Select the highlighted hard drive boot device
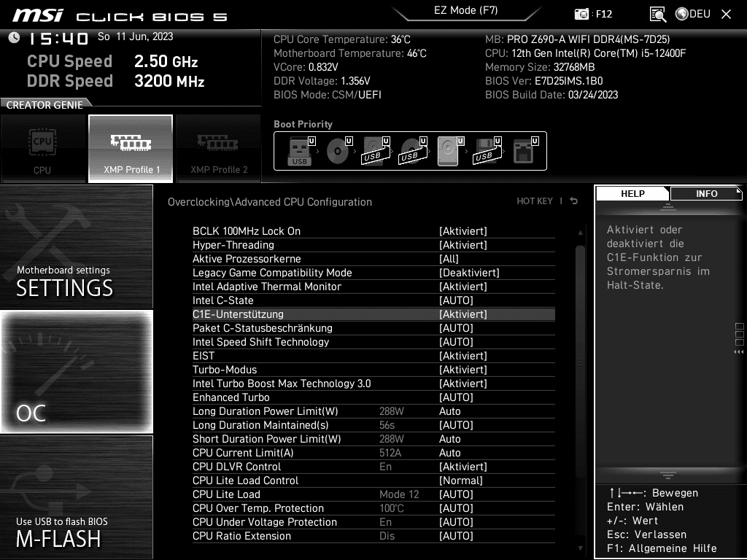This screenshot has width=747, height=560. 450,151
